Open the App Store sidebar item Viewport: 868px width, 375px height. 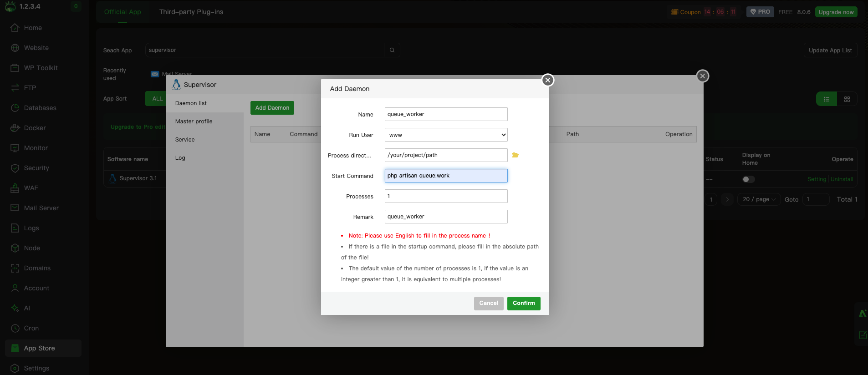coord(43,348)
